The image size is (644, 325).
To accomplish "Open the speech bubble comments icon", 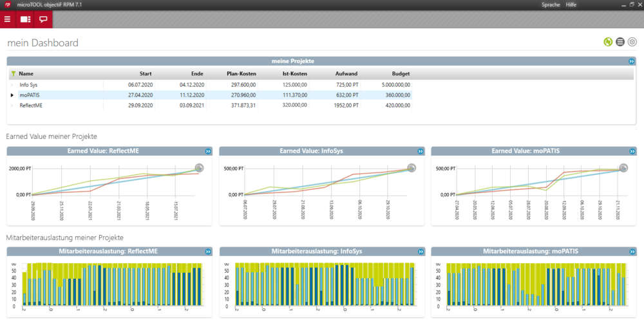I will coord(43,19).
